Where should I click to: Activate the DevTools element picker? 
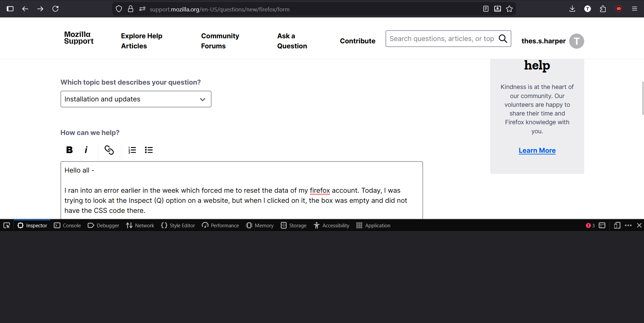(x=7, y=225)
